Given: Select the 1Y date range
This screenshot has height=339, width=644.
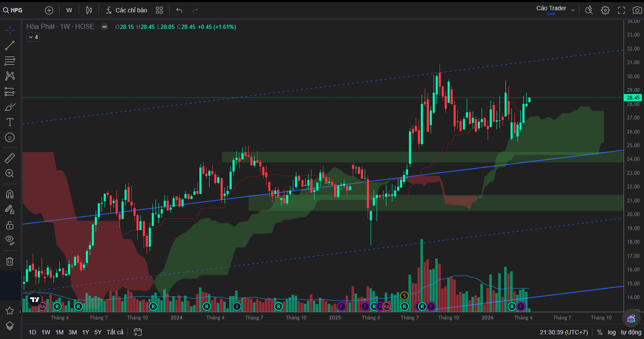Looking at the screenshot, I should (85, 332).
